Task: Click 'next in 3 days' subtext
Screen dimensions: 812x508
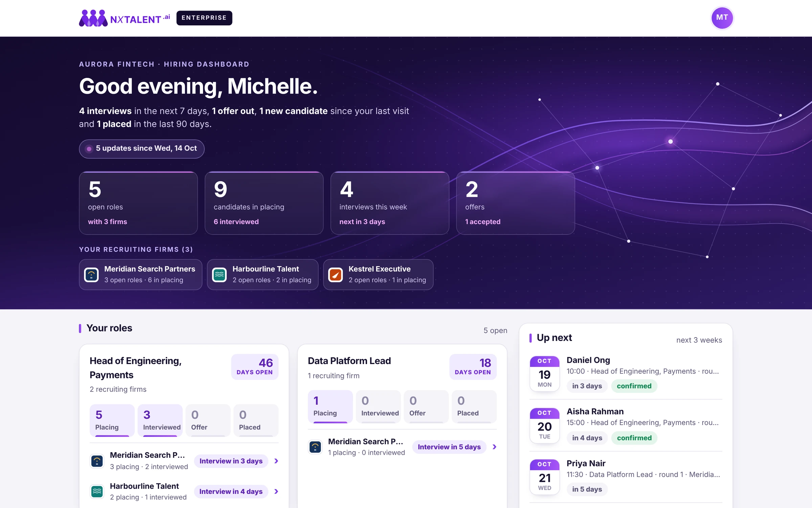Action: pyautogui.click(x=362, y=222)
